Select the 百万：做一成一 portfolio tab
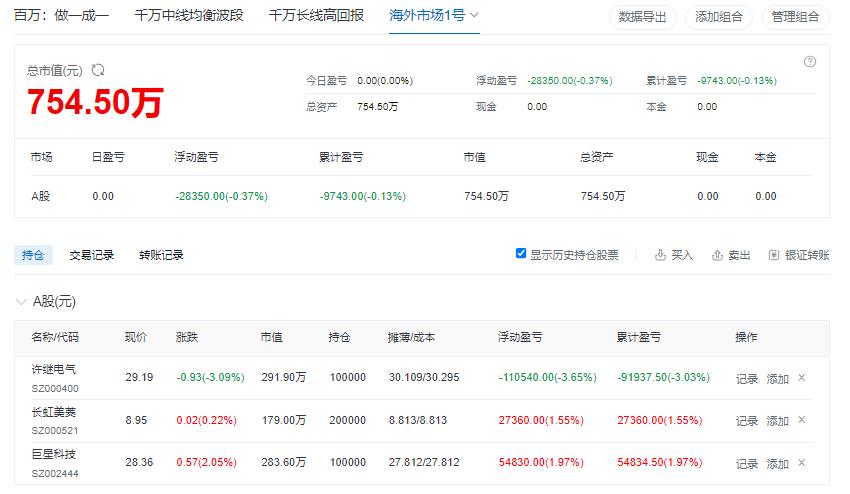 coord(61,15)
